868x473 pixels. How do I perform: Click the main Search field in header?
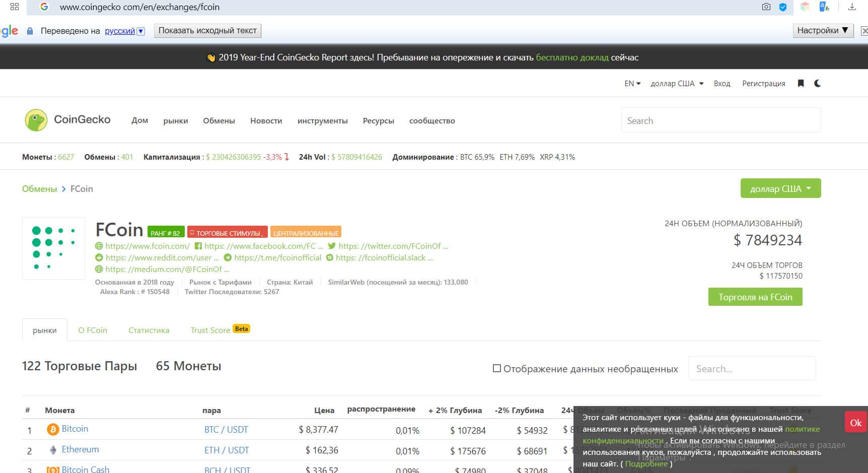tap(720, 121)
